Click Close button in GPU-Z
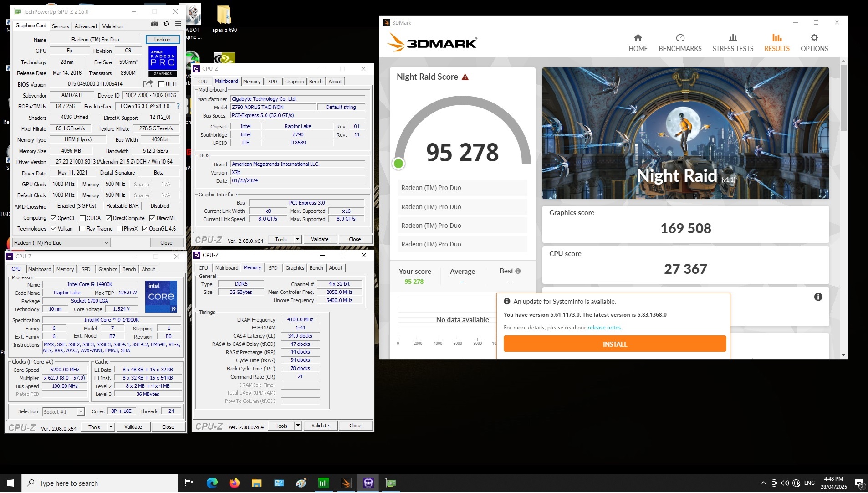Image resolution: width=868 pixels, height=493 pixels. (x=166, y=243)
